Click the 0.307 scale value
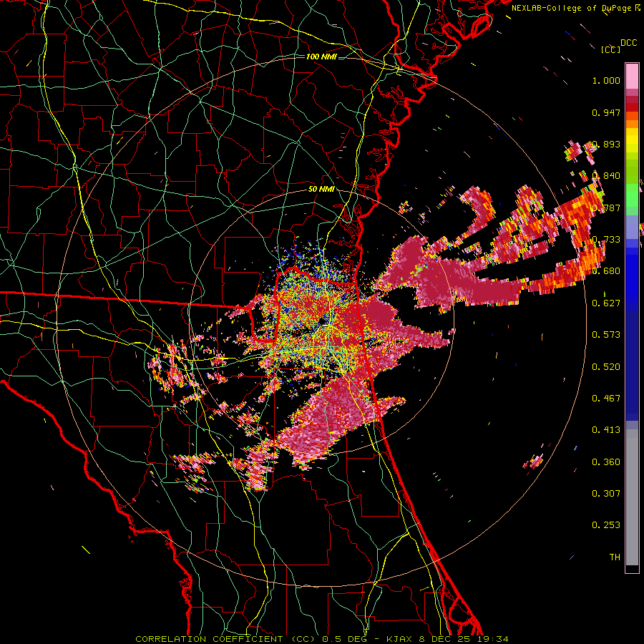This screenshot has height=644, width=644. [606, 493]
